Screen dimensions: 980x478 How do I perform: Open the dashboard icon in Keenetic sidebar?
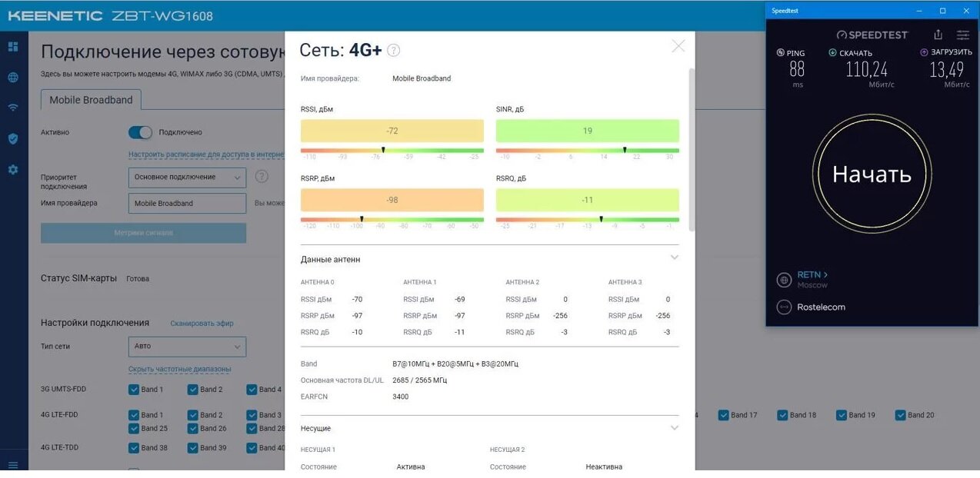[13, 47]
